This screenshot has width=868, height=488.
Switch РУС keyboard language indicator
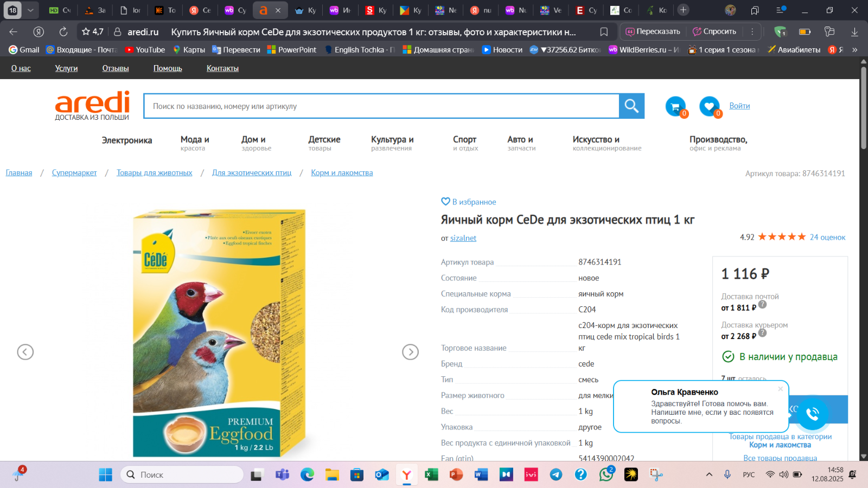coord(749,474)
